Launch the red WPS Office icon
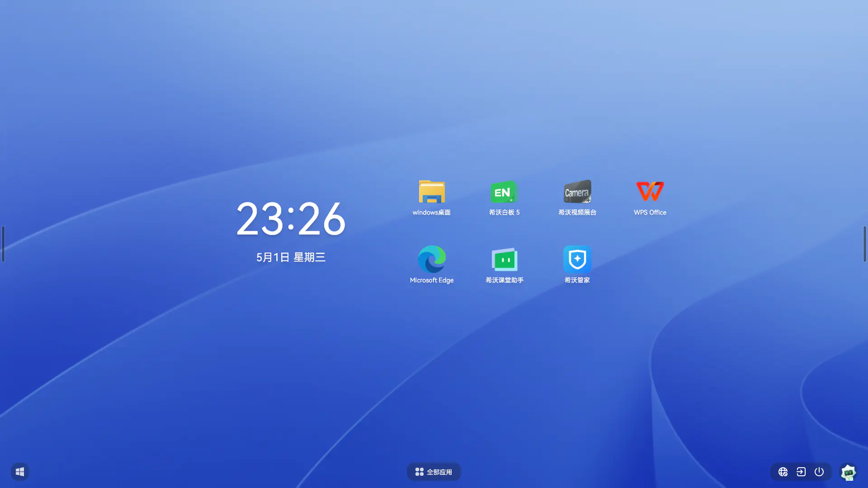868x488 pixels. pyautogui.click(x=650, y=192)
